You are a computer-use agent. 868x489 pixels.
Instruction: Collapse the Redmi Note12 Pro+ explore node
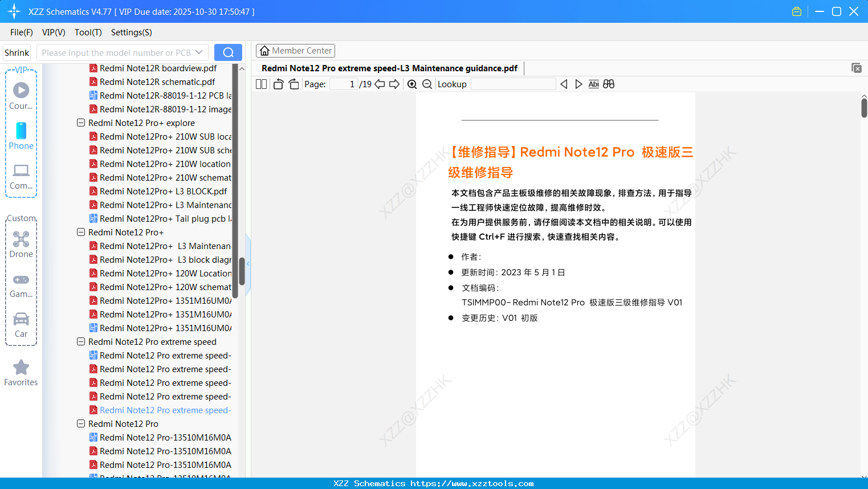(80, 123)
